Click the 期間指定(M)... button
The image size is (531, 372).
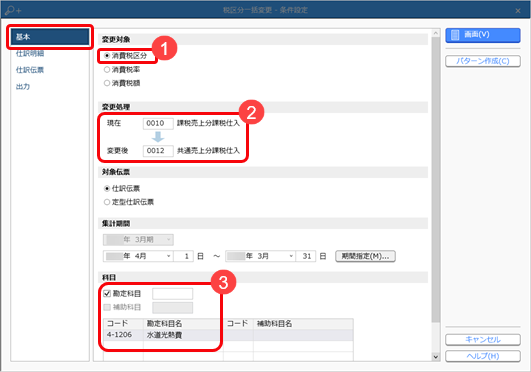click(365, 256)
